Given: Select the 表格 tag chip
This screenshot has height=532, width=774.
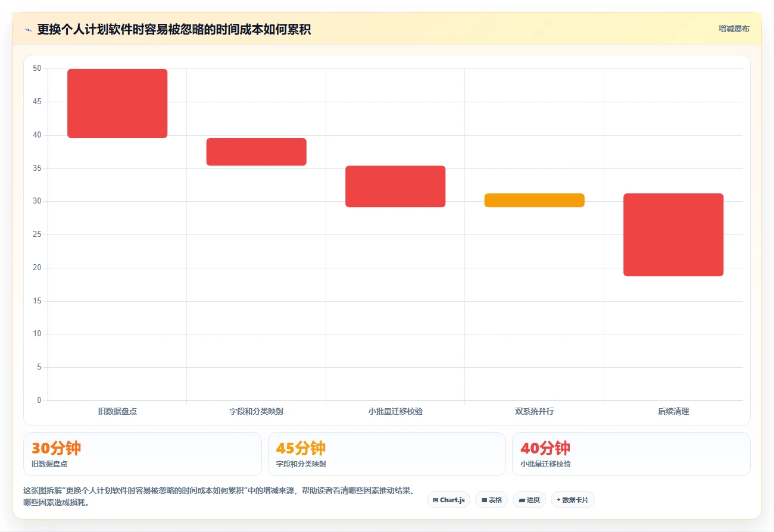Looking at the screenshot, I should pos(491,500).
